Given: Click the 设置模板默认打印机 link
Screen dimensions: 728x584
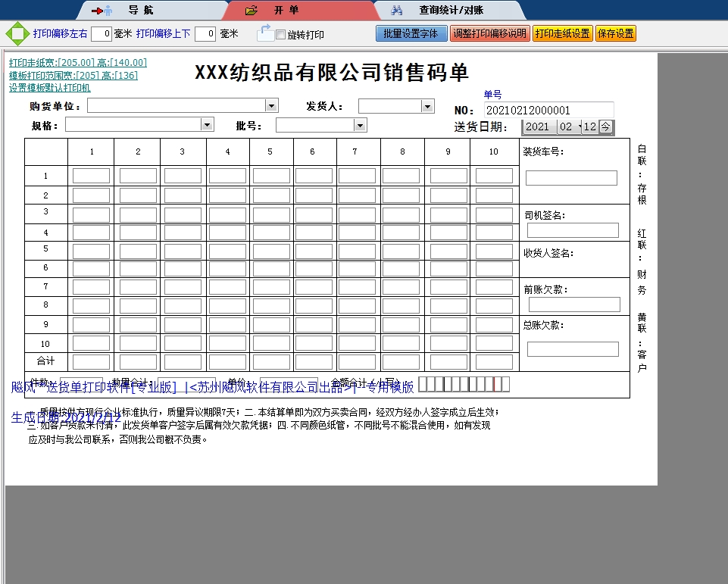Looking at the screenshot, I should pyautogui.click(x=49, y=88).
